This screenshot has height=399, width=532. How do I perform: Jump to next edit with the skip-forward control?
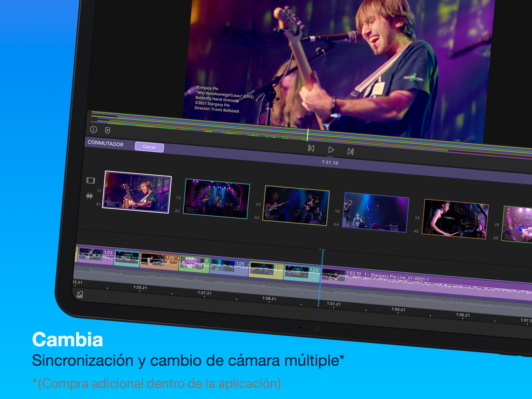351,151
